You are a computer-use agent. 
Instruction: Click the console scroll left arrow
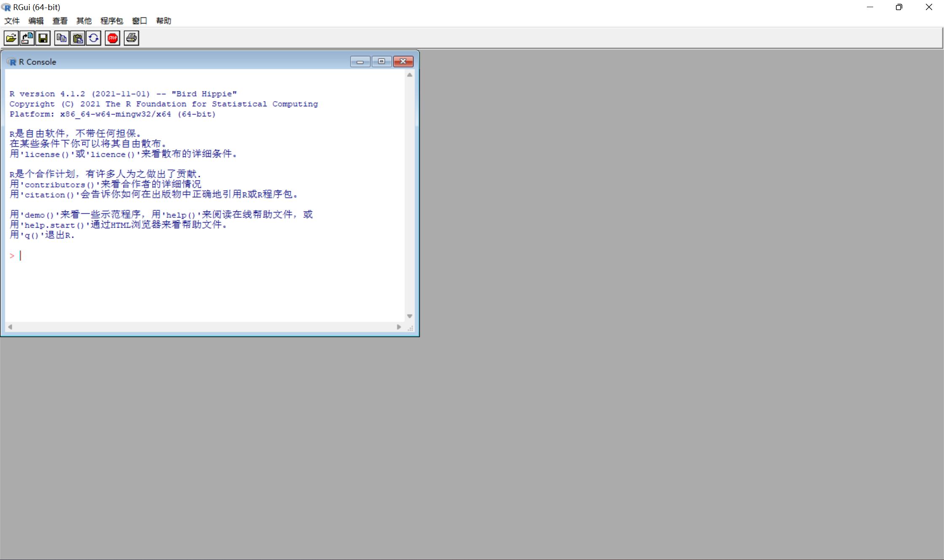(x=10, y=327)
